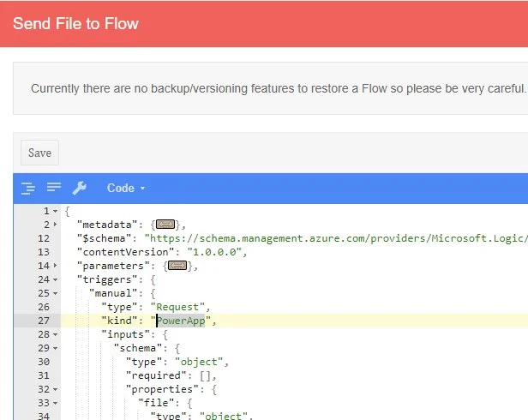
Task: Click the format JSON icon in editor toolbar
Action: click(27, 188)
